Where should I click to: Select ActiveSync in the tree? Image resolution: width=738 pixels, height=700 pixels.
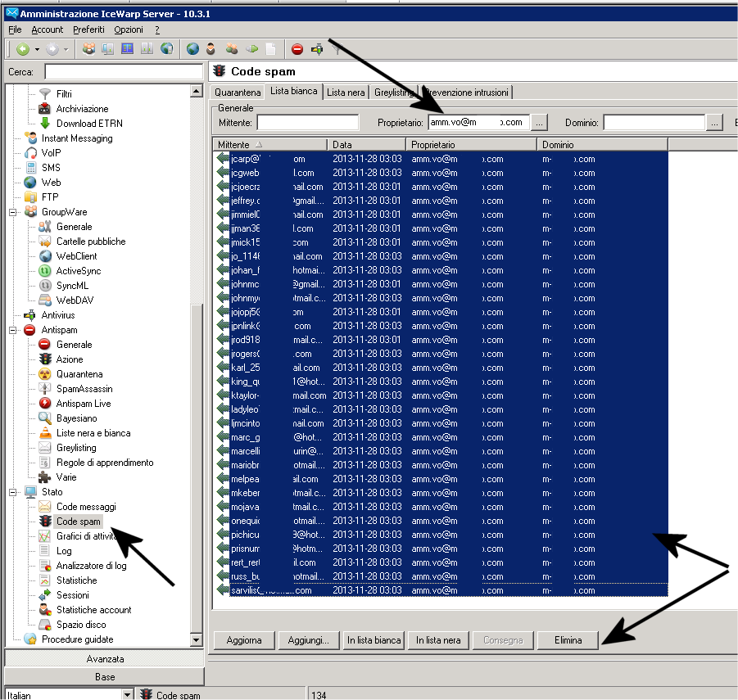pyautogui.click(x=79, y=271)
